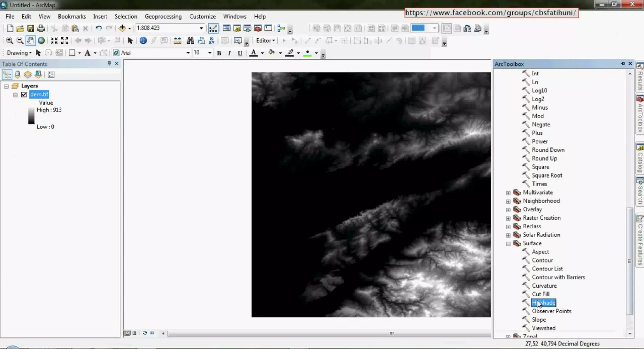Image resolution: width=644 pixels, height=349 pixels.
Task: Uncheck the dem.tif layer visibility checkbox
Action: click(24, 95)
